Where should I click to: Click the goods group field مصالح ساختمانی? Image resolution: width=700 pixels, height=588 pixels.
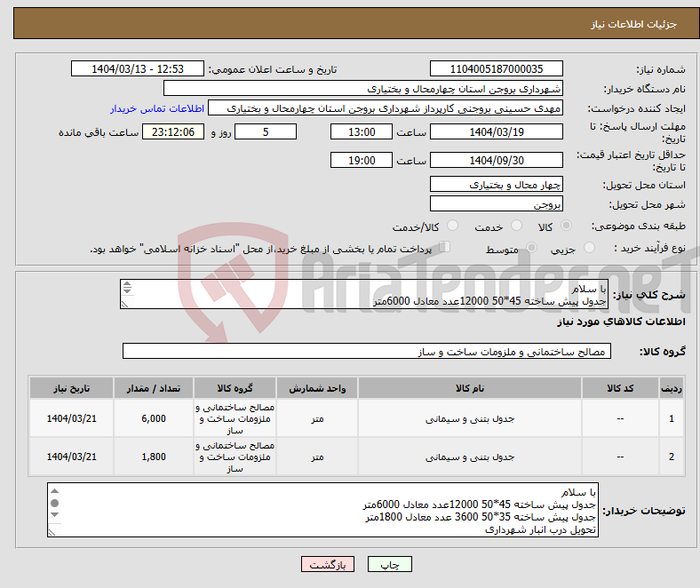pos(367,351)
